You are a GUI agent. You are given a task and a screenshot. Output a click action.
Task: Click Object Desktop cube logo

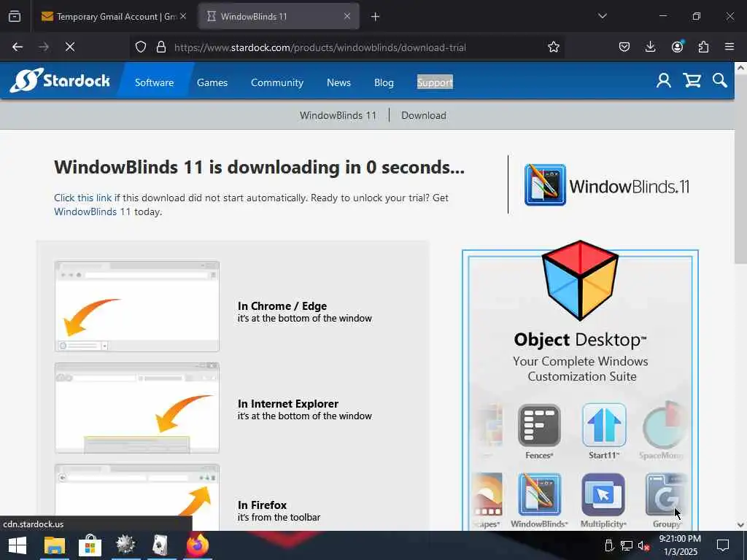tap(580, 280)
